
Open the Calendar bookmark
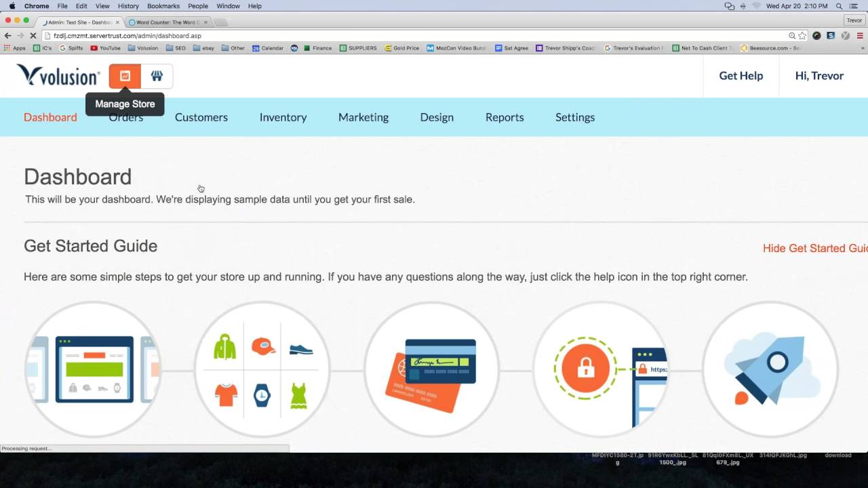pos(268,48)
